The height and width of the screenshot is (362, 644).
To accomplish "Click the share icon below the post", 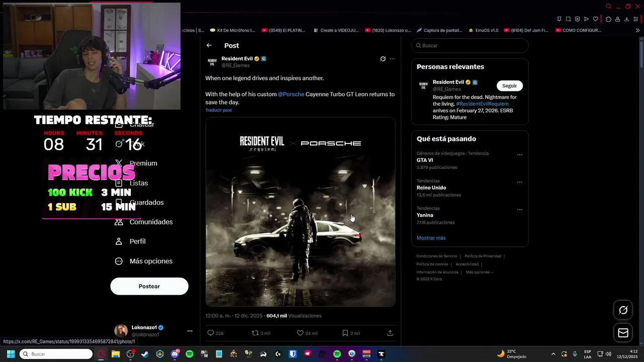I will tap(390, 333).
